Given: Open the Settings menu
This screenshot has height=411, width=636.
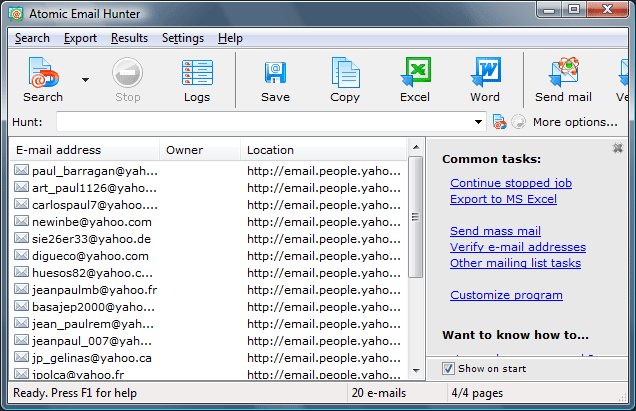Looking at the screenshot, I should coord(183,38).
